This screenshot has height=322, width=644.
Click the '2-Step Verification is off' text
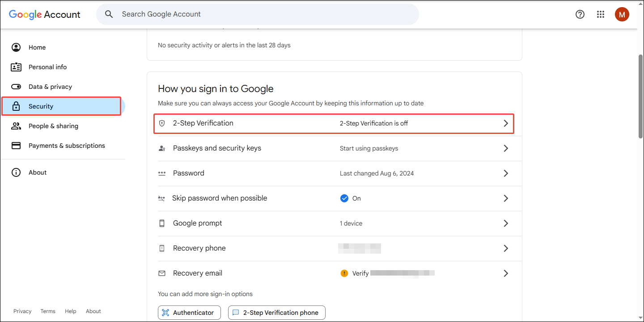pyautogui.click(x=374, y=123)
